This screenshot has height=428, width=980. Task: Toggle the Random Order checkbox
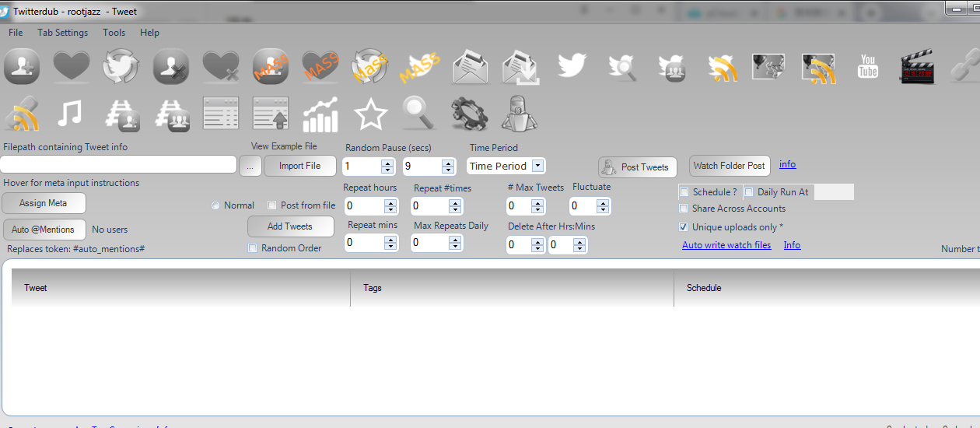(253, 248)
